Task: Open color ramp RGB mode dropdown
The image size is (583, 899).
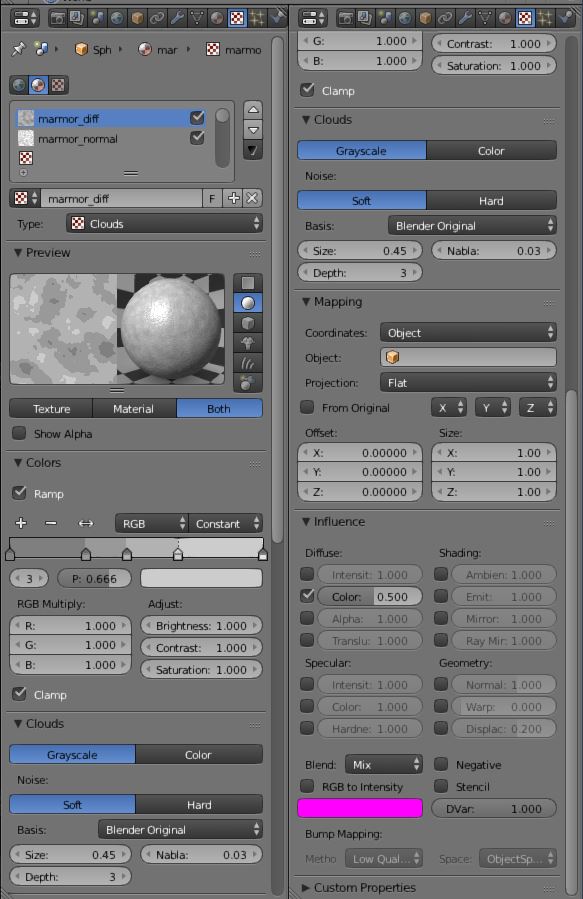Action: pos(151,523)
